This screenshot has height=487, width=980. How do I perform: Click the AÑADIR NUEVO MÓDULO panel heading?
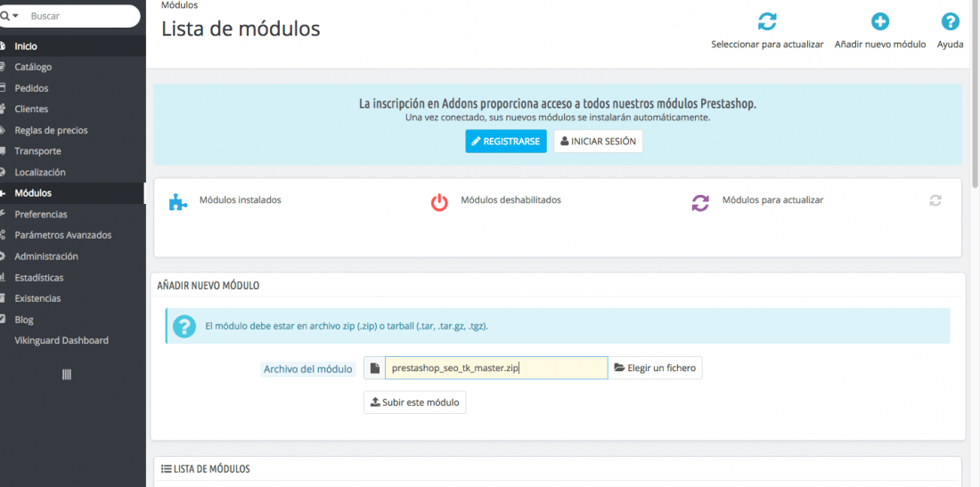tap(208, 285)
